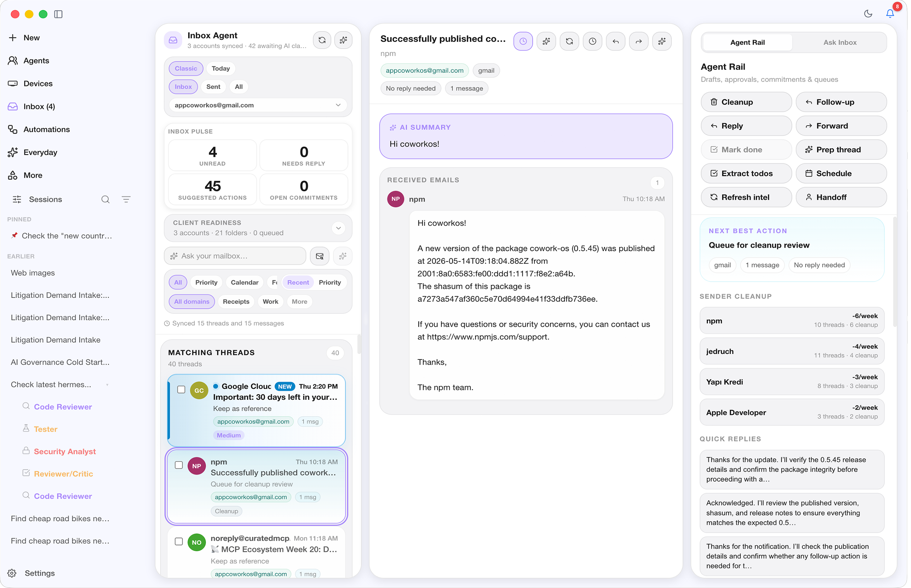Toggle the Classic view chip

coord(186,69)
